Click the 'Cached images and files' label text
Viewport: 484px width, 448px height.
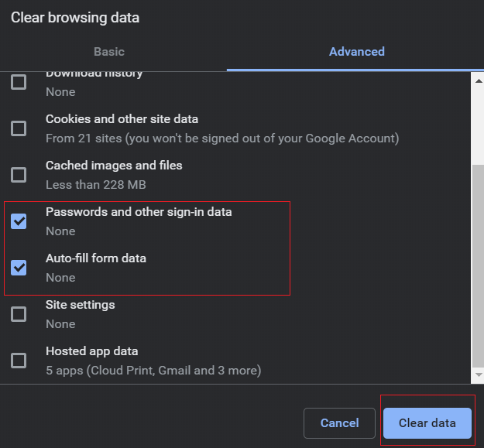(x=114, y=166)
